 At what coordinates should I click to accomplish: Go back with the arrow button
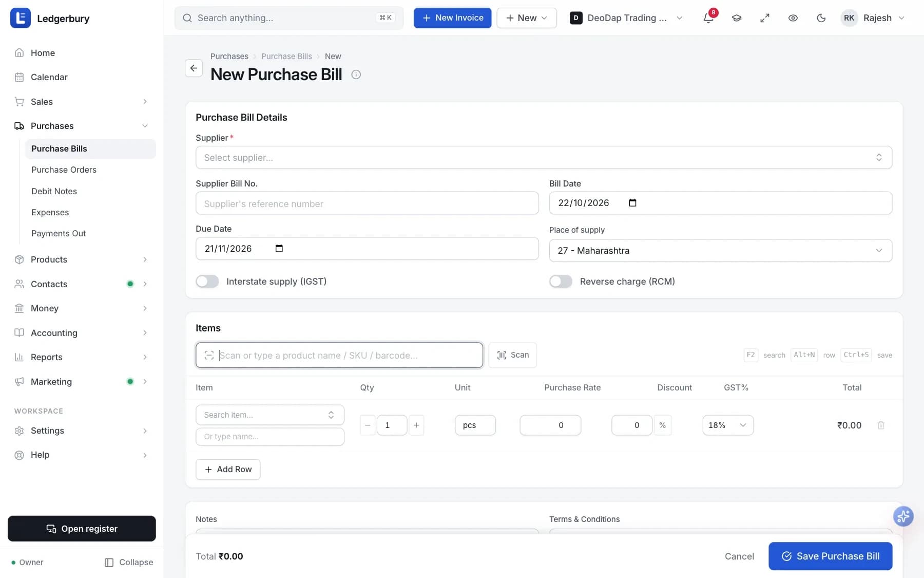click(x=194, y=68)
